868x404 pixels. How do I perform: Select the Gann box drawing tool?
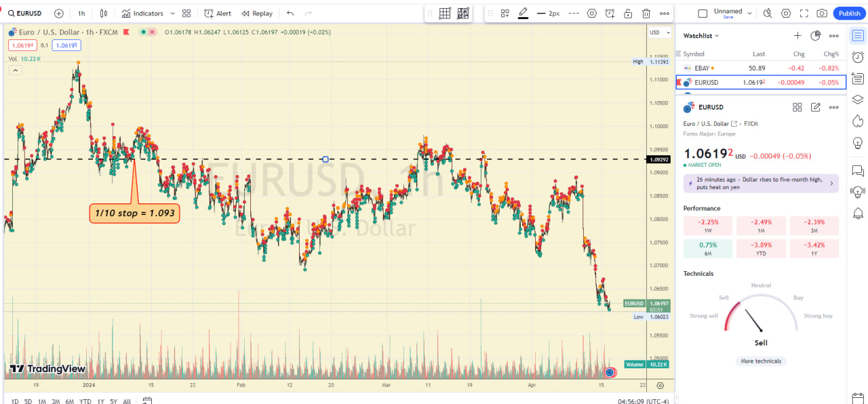pos(445,14)
